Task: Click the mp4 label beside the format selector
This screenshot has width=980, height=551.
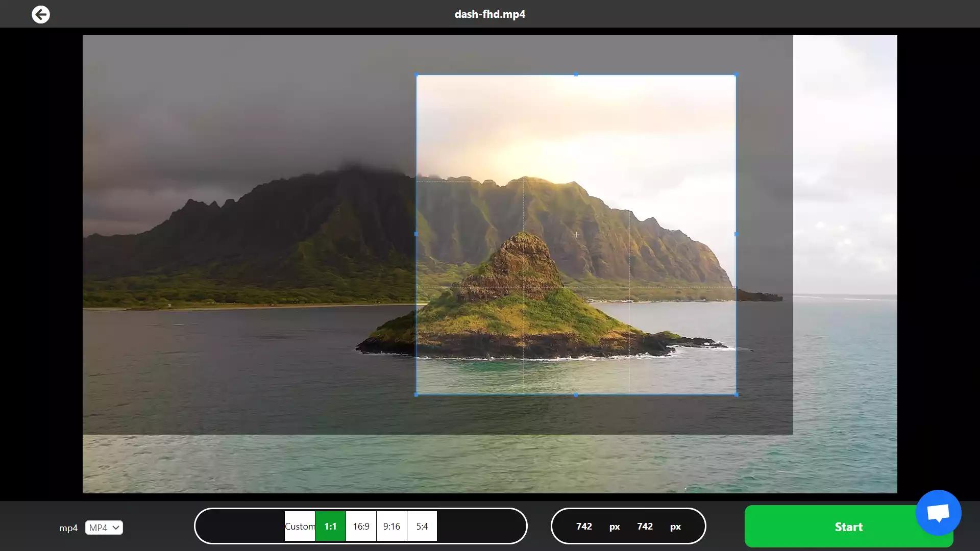Action: click(68, 528)
